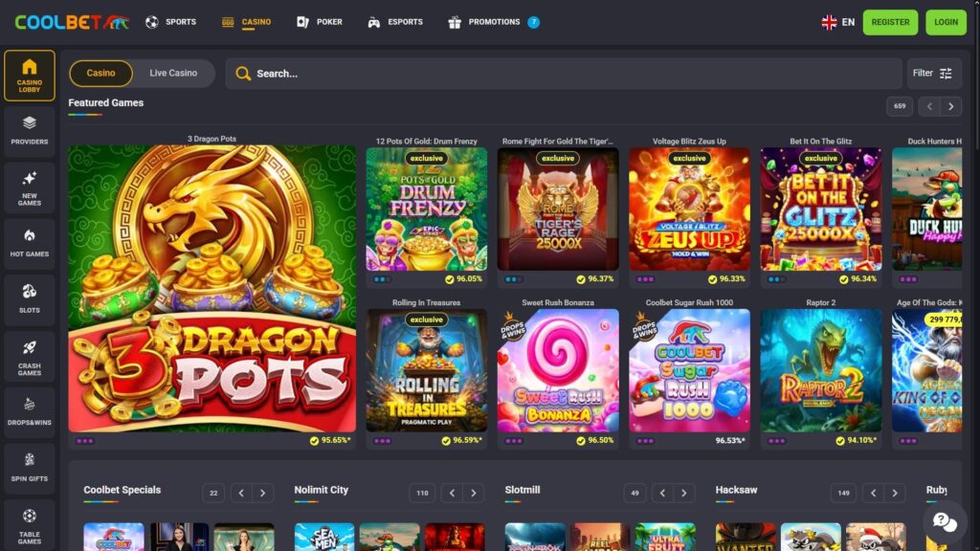This screenshot has width=980, height=551.
Task: Click the green REGISTER button
Action: coord(889,21)
